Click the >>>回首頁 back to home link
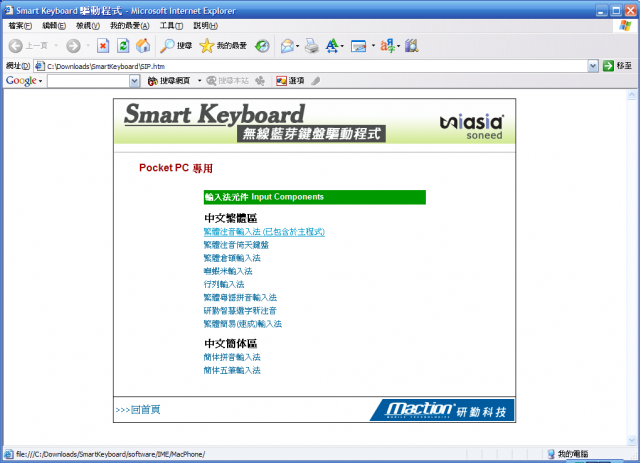Screen dimensions: 640x463 138,410
